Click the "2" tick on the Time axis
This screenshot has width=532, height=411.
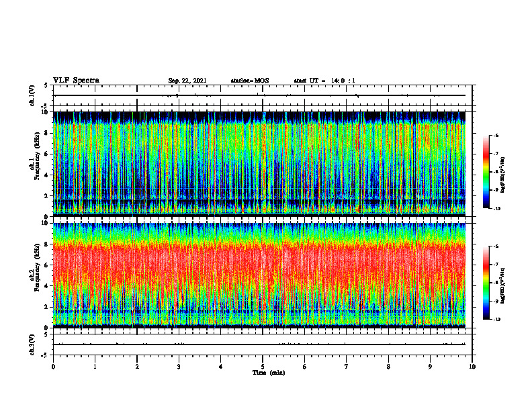tap(137, 367)
